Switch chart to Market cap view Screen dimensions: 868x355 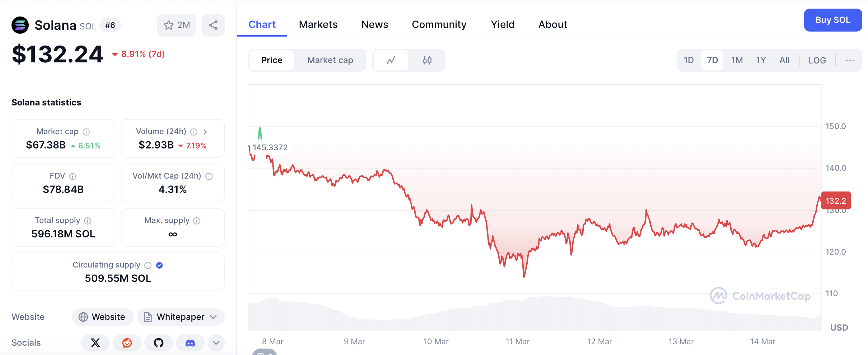pos(330,60)
